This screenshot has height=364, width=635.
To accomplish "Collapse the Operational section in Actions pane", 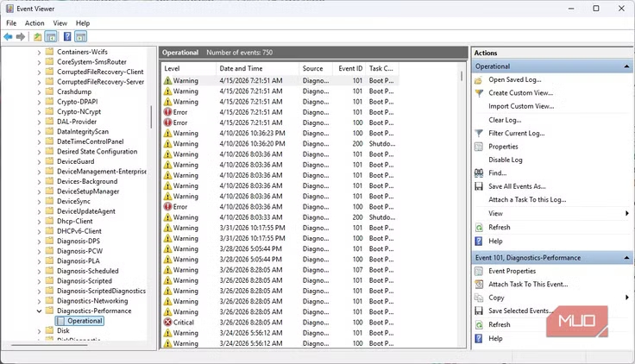I will point(626,66).
